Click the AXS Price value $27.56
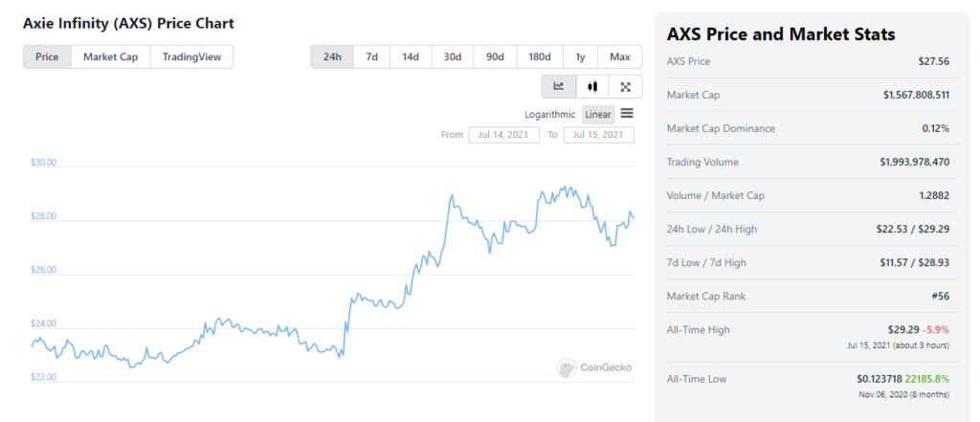 (934, 61)
